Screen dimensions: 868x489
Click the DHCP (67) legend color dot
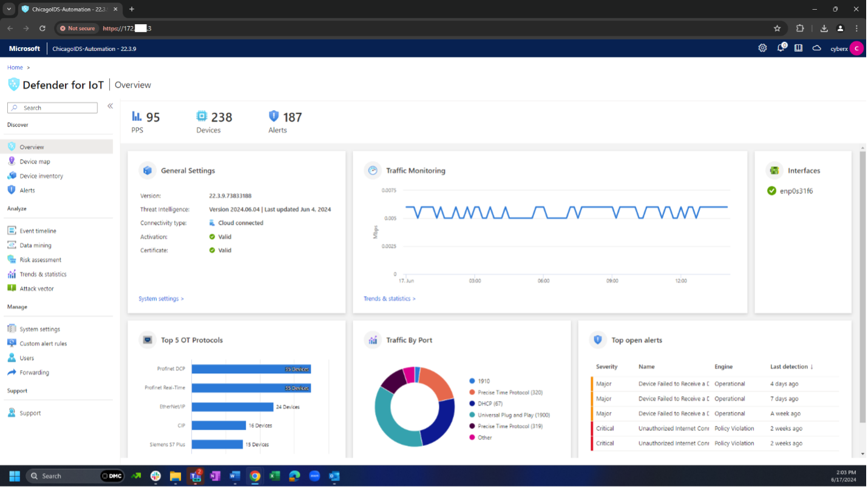472,403
